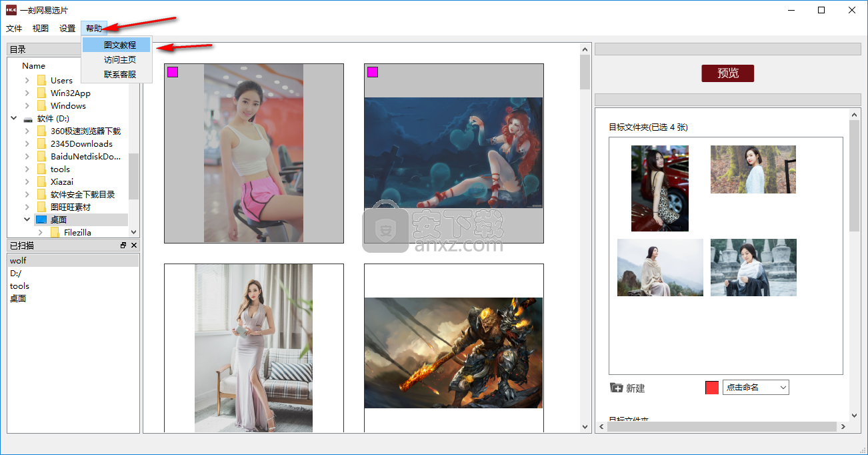Click right panel horizontal scroll right arrow
The image size is (868, 455).
tap(843, 426)
